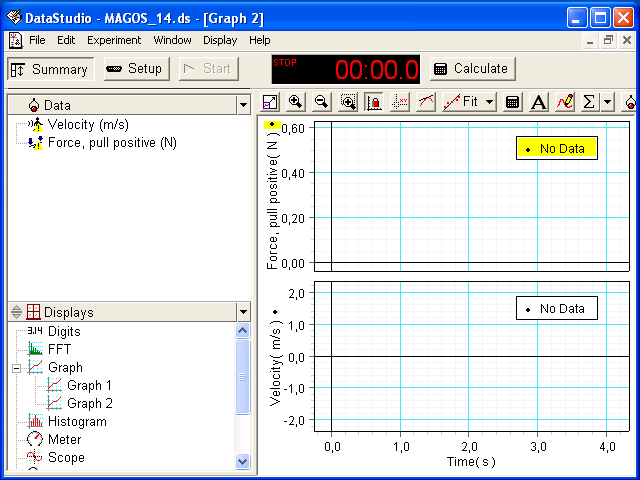This screenshot has width=640, height=480.
Task: Click the Start recording button
Action: coord(209,69)
